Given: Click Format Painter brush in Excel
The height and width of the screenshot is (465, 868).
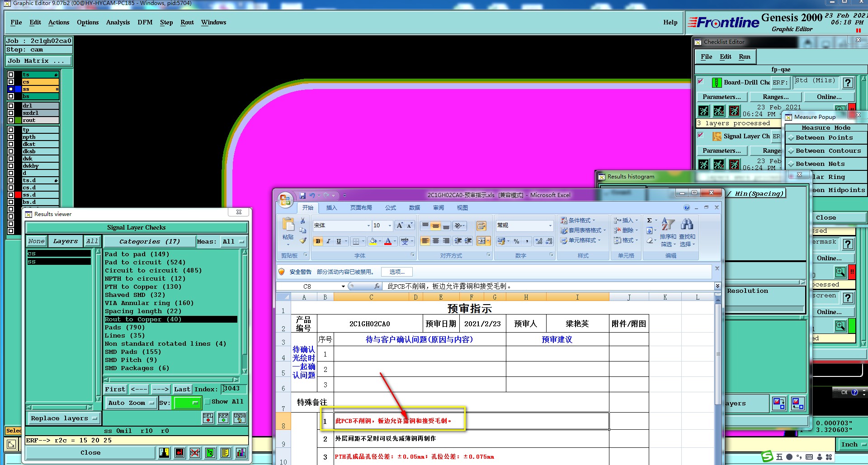Looking at the screenshot, I should [302, 240].
